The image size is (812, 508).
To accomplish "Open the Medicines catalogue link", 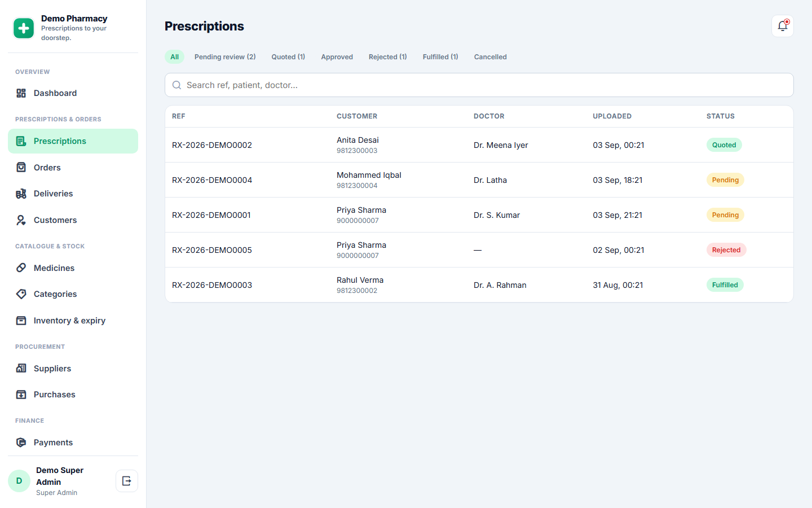I will click(73, 268).
